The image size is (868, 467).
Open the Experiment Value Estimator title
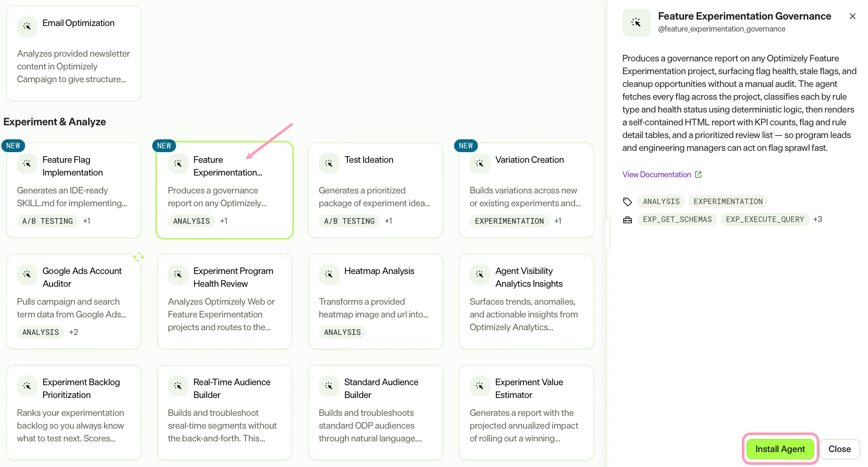[x=529, y=389]
